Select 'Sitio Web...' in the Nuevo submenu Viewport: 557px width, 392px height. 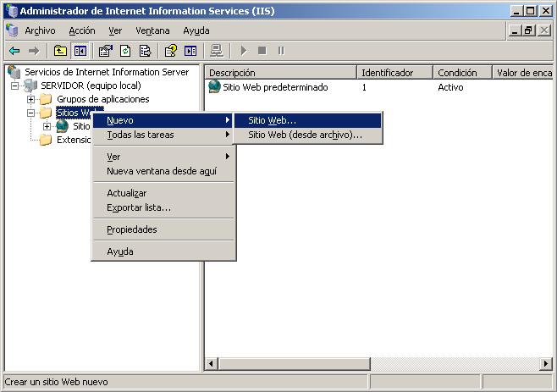coord(272,120)
